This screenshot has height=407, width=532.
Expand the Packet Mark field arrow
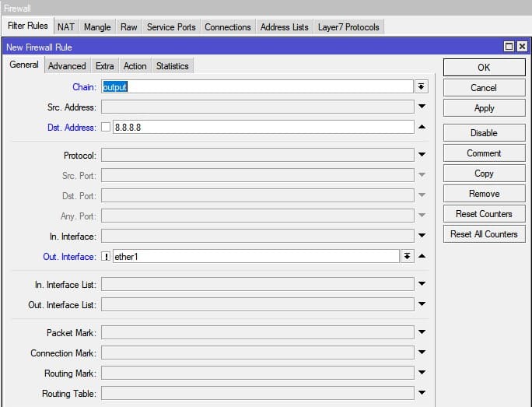coord(422,332)
